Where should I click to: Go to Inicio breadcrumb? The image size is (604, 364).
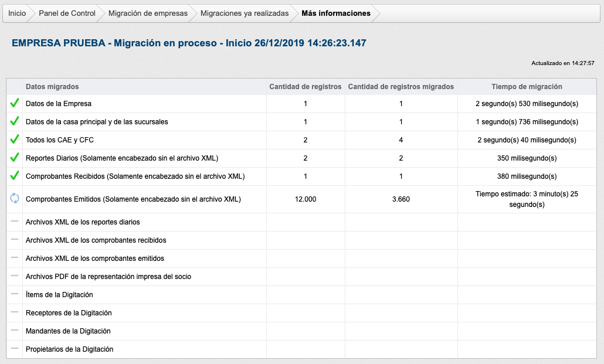(x=17, y=13)
